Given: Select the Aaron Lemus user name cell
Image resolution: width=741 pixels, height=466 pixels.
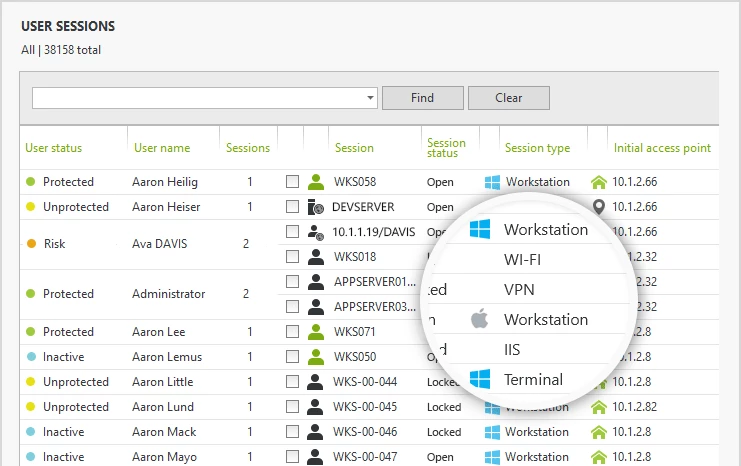Looking at the screenshot, I should click(167, 357).
